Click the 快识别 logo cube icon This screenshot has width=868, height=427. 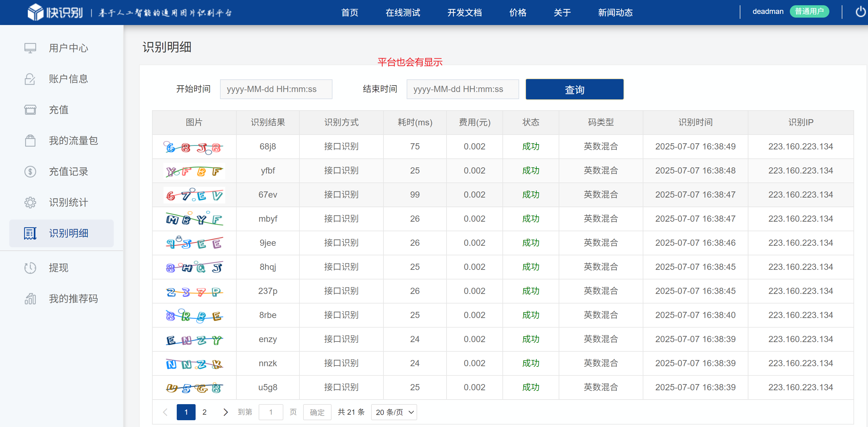35,12
